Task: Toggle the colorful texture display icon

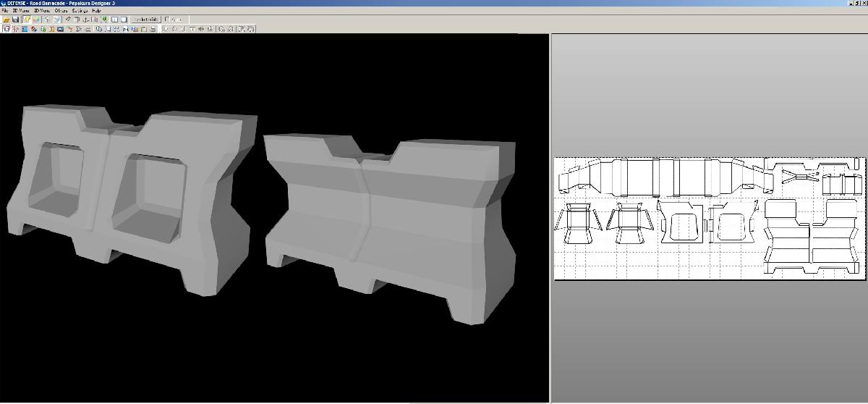Action: pyautogui.click(x=35, y=20)
